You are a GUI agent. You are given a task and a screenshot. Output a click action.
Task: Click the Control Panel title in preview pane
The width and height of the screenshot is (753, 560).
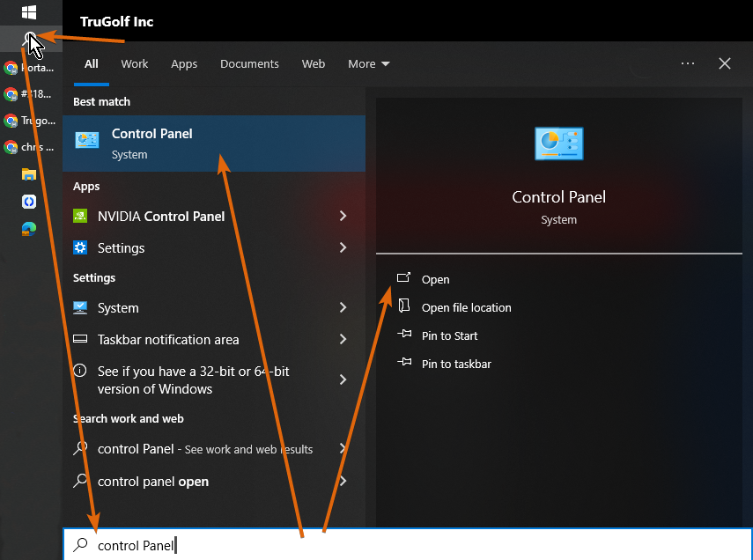pyautogui.click(x=559, y=197)
